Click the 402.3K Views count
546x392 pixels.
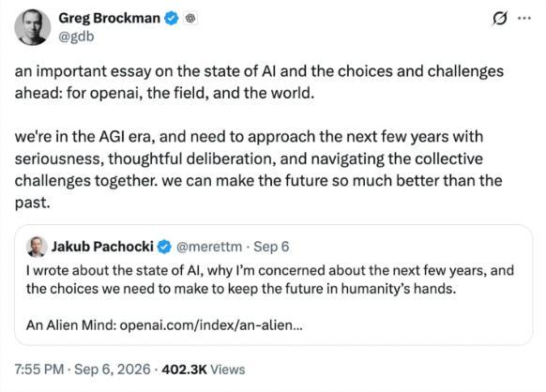point(204,369)
